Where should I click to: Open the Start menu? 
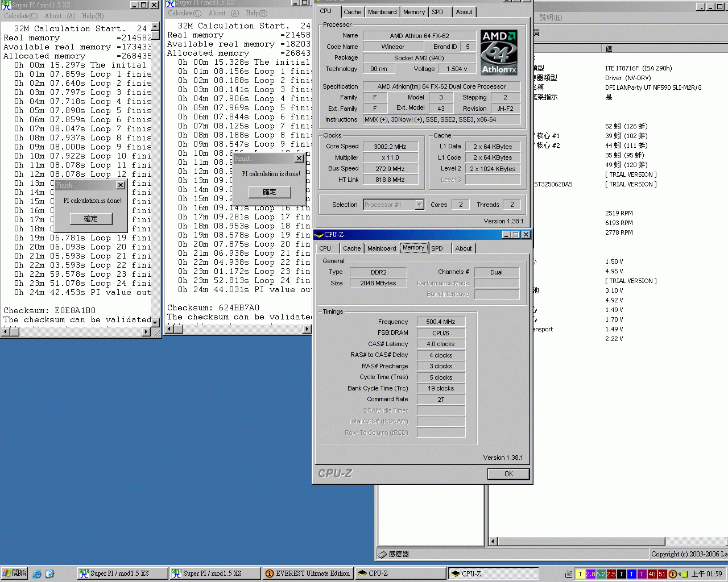click(15, 573)
